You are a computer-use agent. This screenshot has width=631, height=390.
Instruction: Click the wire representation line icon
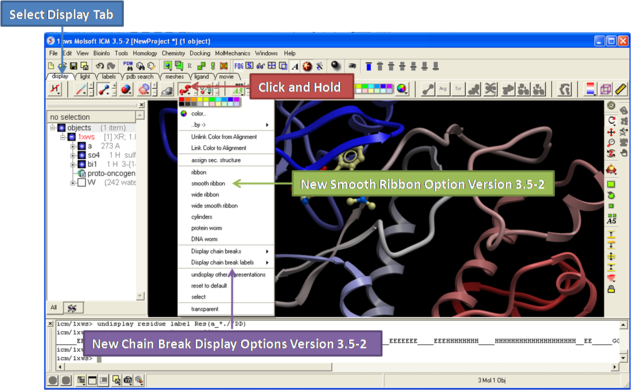click(x=81, y=89)
